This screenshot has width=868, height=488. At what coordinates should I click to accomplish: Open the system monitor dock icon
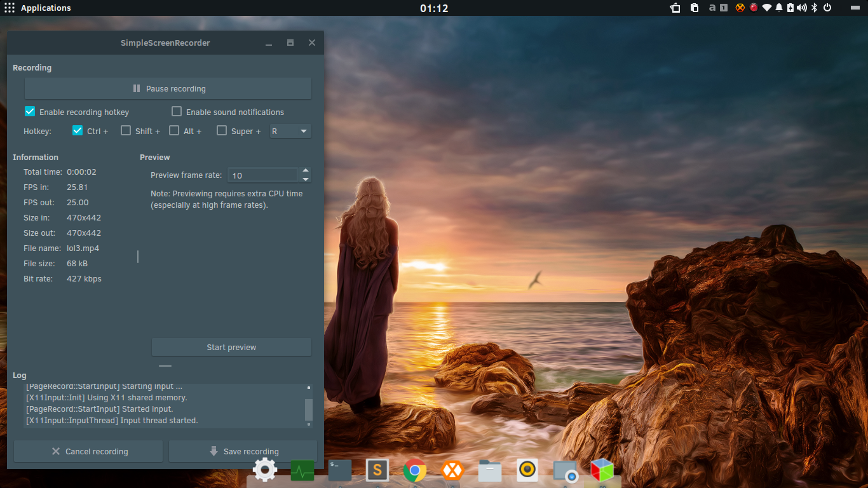[302, 471]
